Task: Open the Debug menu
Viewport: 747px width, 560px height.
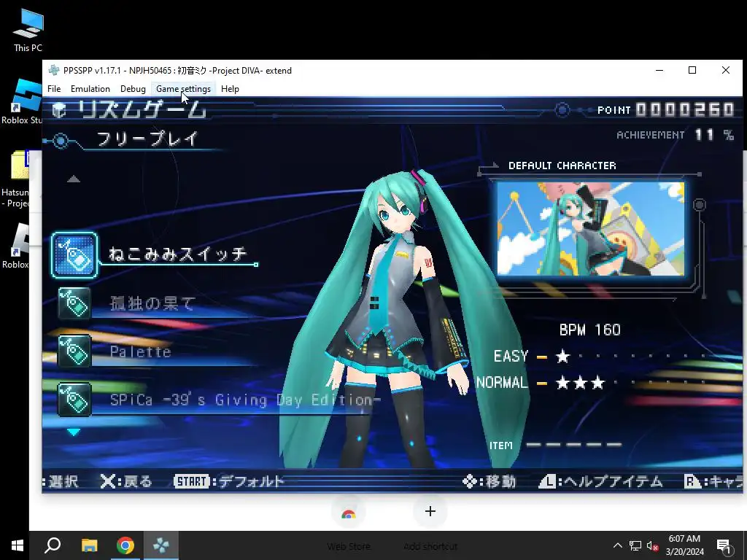Action: click(133, 88)
